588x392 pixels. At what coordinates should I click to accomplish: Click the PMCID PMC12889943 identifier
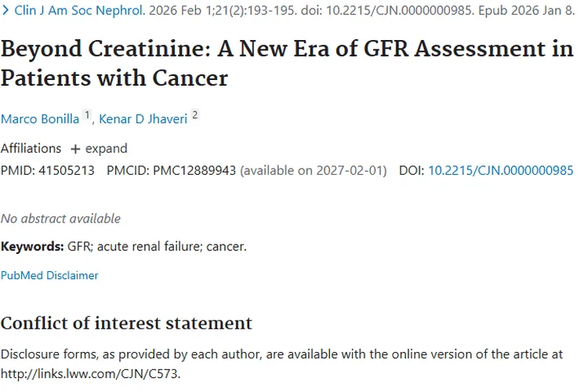coord(194,170)
